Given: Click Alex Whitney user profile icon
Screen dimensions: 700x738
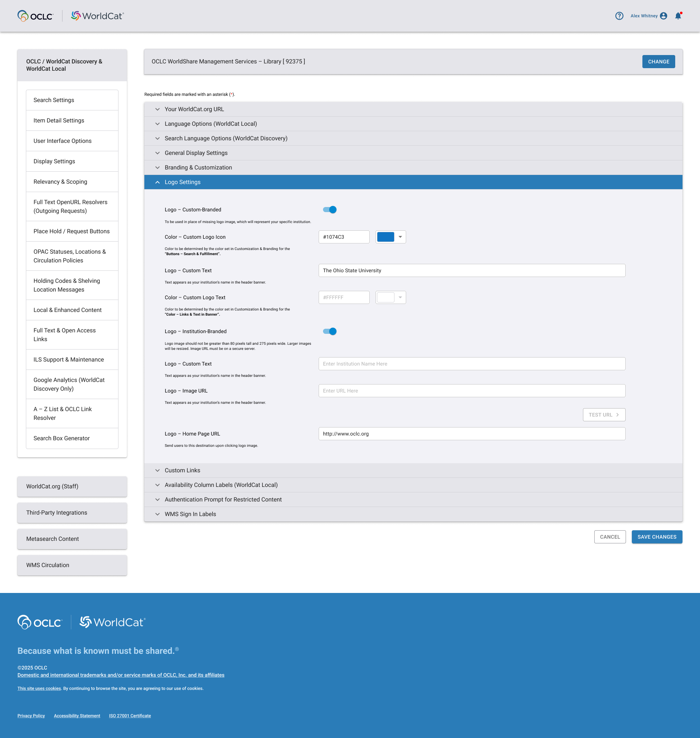Looking at the screenshot, I should [x=664, y=16].
